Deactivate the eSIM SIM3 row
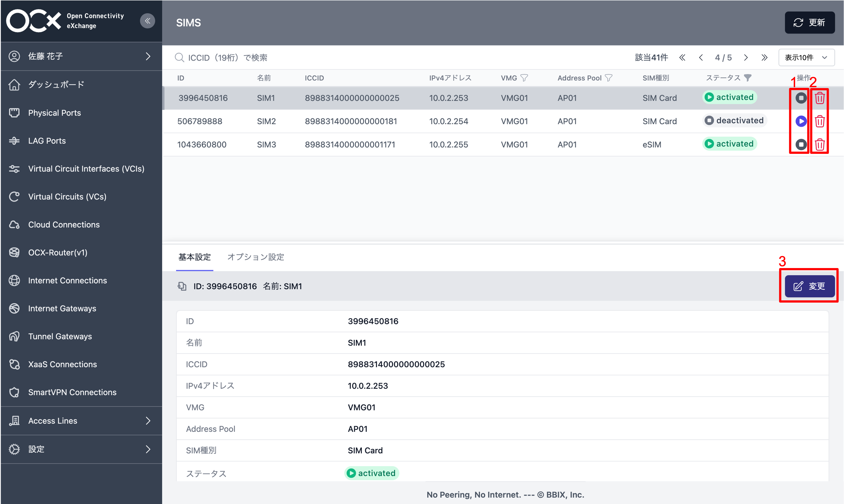Viewport: 844px width, 504px height. [x=801, y=144]
